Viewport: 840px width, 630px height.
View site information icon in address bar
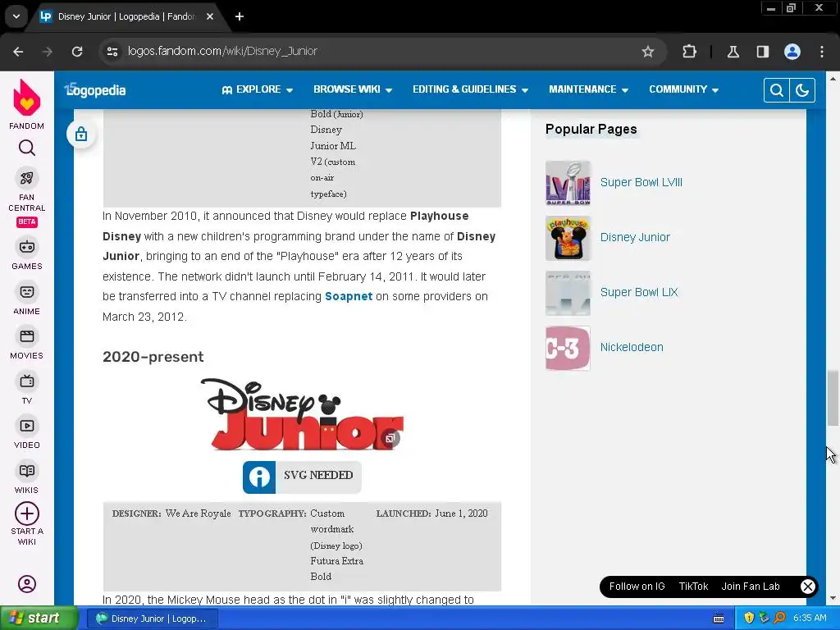coord(112,52)
